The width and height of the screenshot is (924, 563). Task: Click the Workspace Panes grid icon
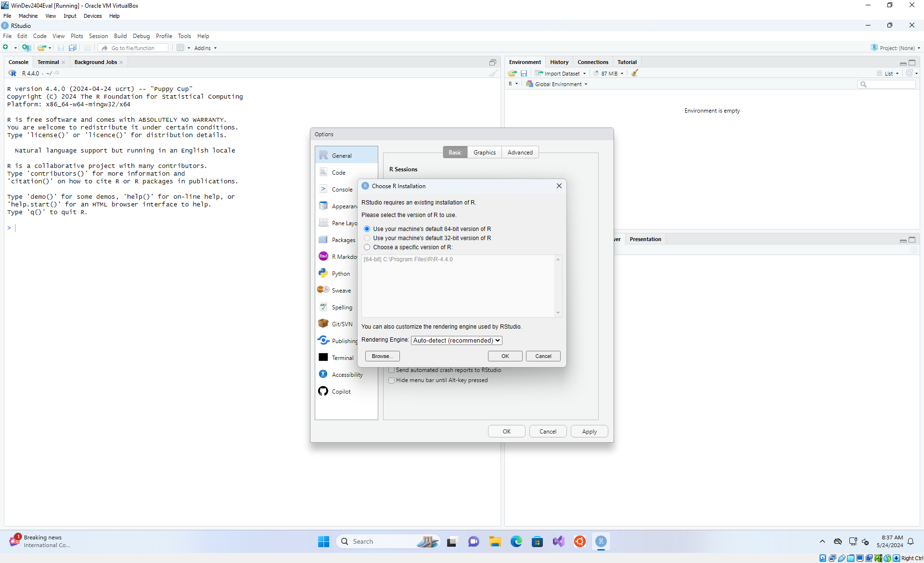coord(180,48)
